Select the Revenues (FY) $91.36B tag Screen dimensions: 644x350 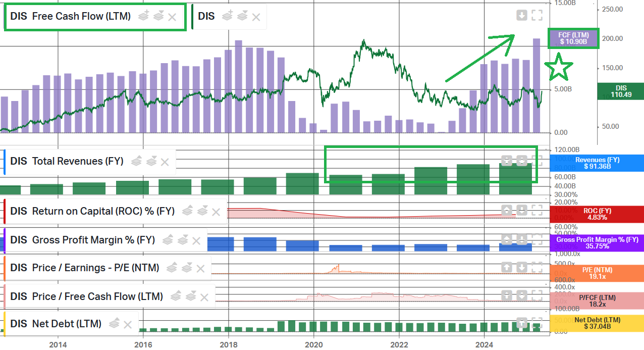(x=597, y=163)
